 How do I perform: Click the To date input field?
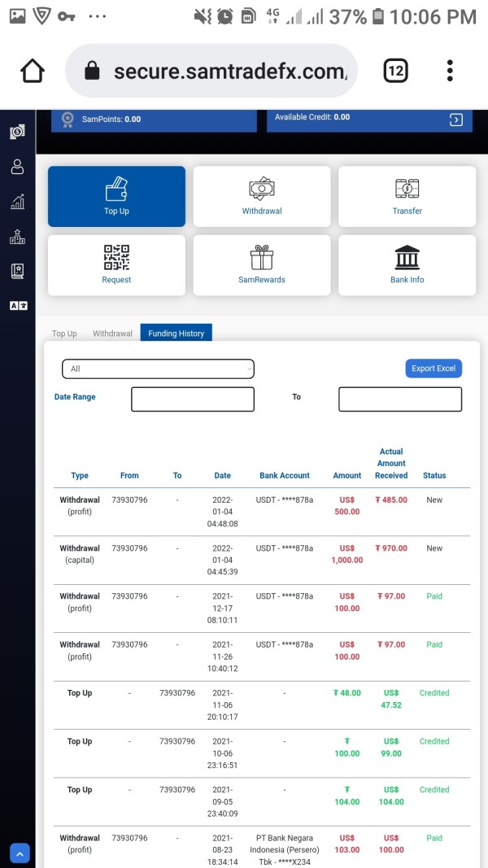click(399, 399)
